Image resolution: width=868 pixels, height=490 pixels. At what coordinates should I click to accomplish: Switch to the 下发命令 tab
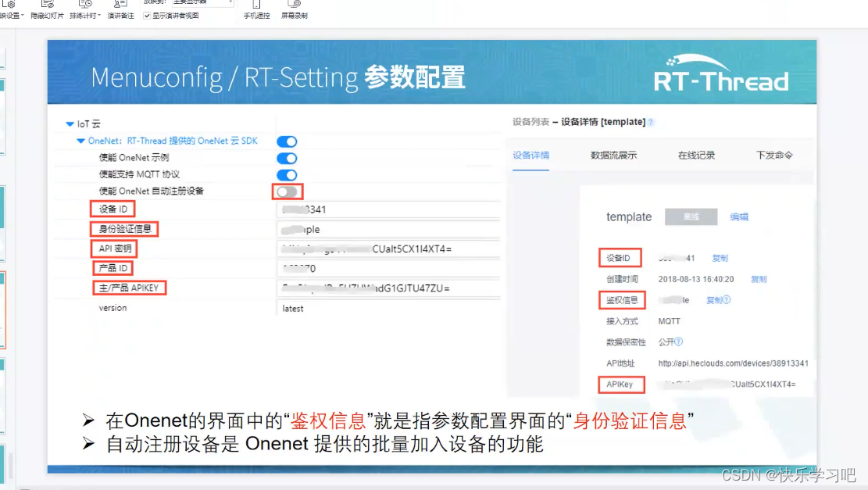tap(774, 155)
